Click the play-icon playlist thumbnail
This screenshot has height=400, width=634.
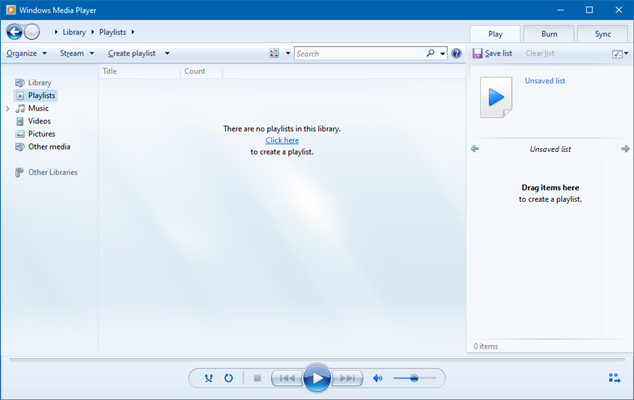pyautogui.click(x=496, y=97)
